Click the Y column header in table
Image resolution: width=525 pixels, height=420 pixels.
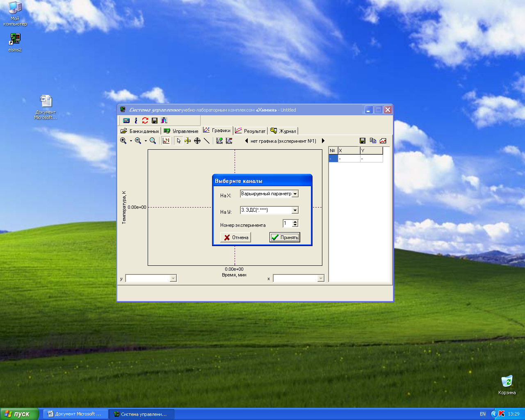pos(371,151)
